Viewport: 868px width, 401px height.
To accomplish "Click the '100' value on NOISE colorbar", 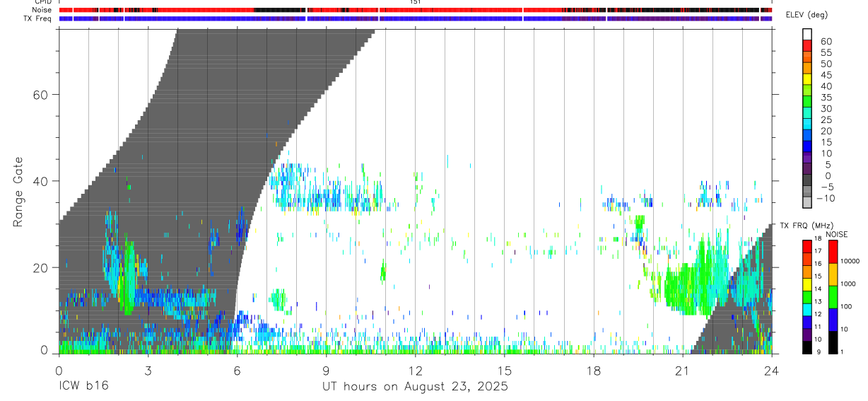I will pos(845,306).
